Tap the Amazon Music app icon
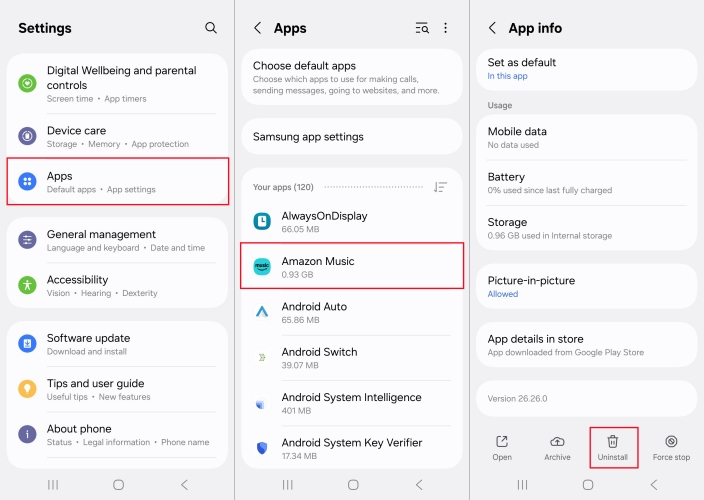The width and height of the screenshot is (704, 500). [x=262, y=267]
